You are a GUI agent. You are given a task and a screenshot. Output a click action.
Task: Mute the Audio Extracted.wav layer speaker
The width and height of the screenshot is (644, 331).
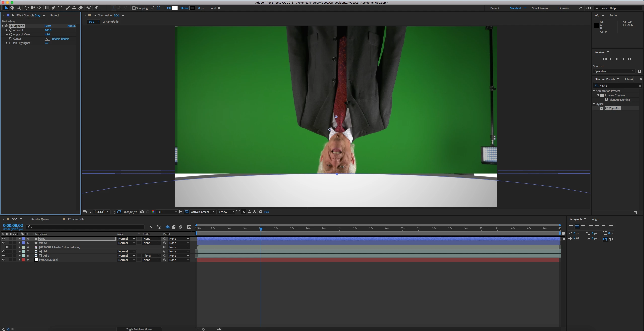pos(7,247)
